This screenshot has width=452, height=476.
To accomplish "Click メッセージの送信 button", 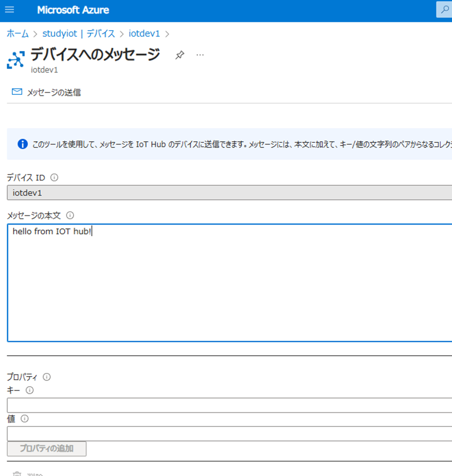I will click(x=46, y=92).
